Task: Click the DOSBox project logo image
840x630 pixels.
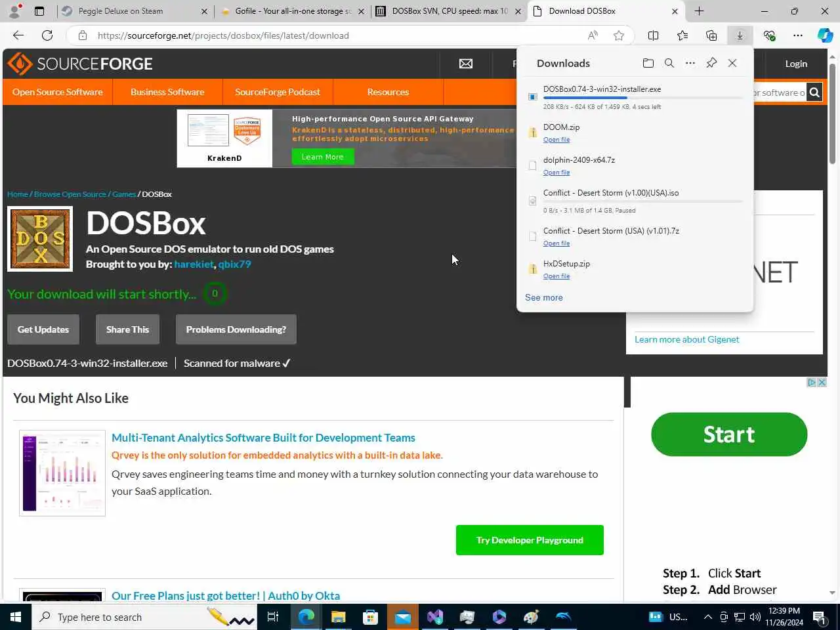Action: (40, 239)
